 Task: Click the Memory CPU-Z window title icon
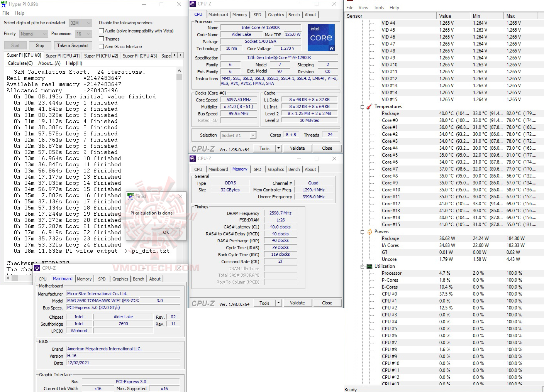click(193, 159)
